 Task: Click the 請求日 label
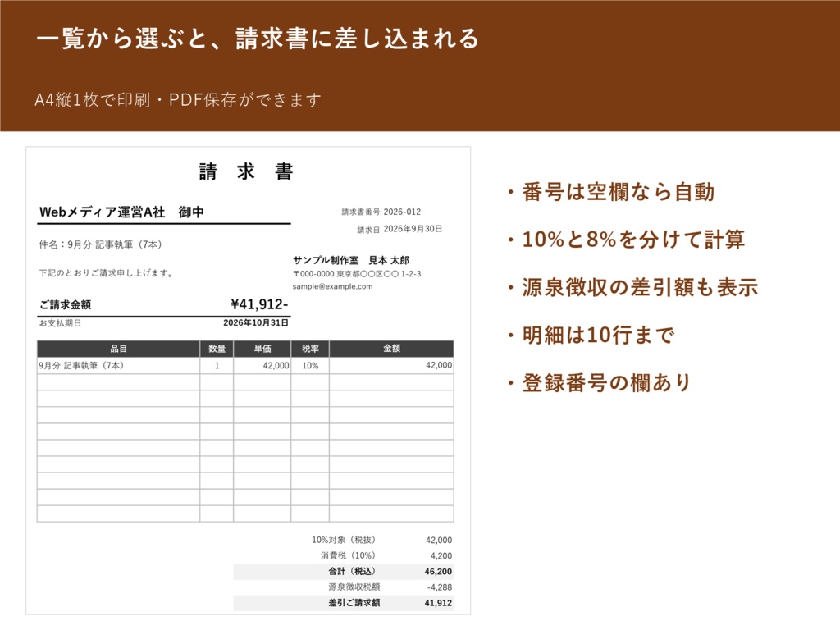[x=368, y=230]
